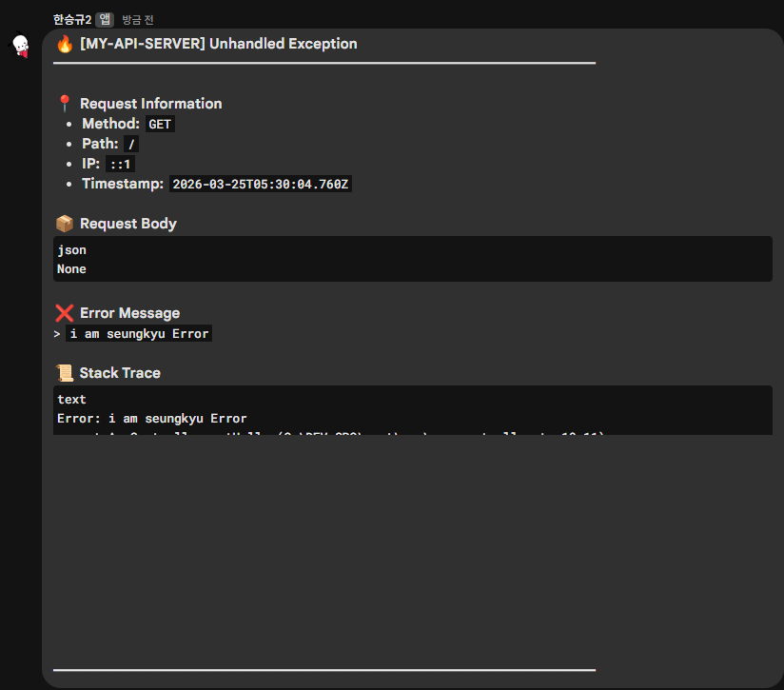784x690 pixels.
Task: Click the bot avatar of 한승규2
Action: click(19, 45)
